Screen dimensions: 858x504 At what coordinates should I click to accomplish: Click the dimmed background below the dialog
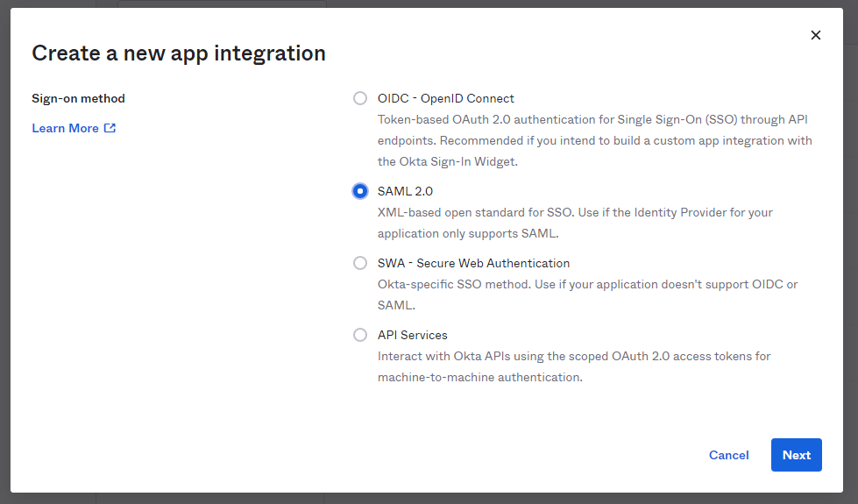429,499
